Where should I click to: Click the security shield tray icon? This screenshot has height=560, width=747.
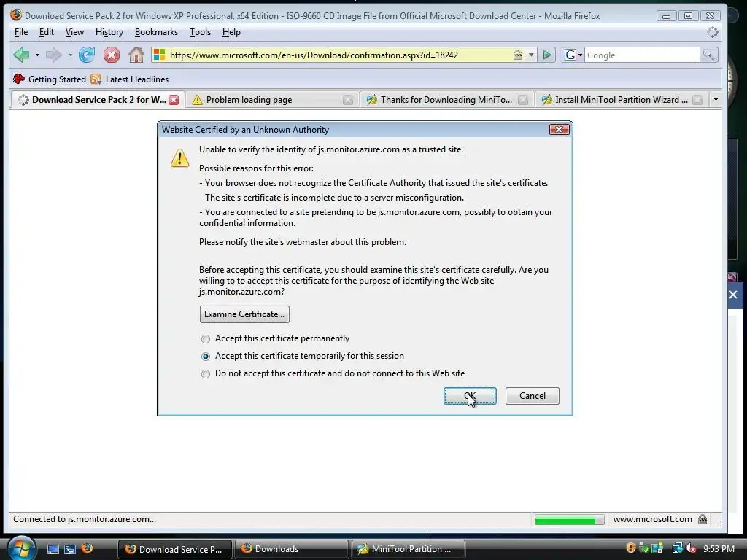[631, 548]
